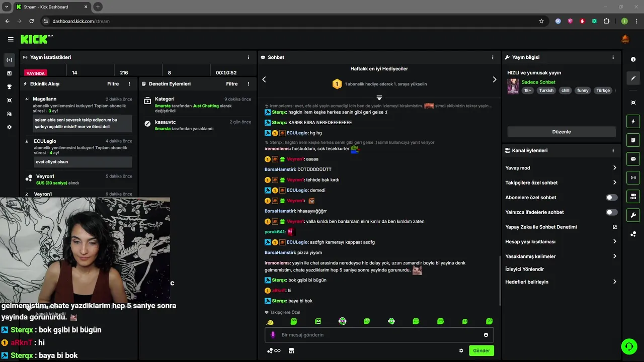
Task: Toggle the wrench stream info panel icon
Action: [633, 215]
